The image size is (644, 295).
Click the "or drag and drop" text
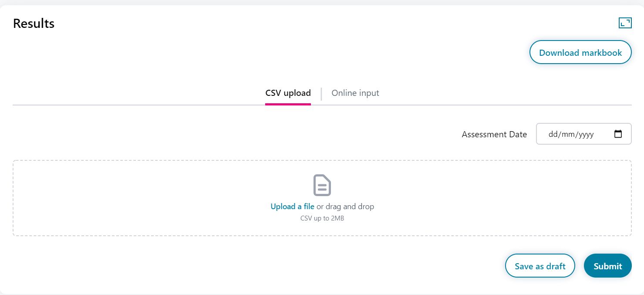coord(345,207)
